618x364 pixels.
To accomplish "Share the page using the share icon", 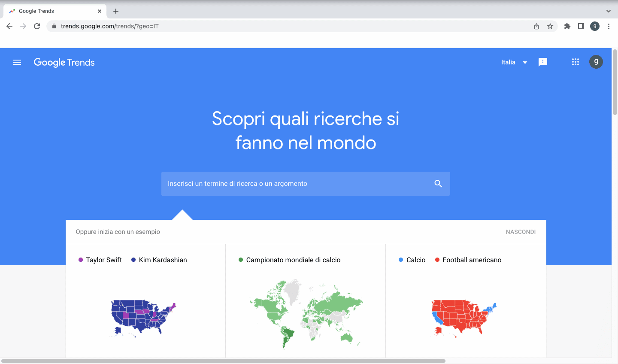I will pos(536,26).
